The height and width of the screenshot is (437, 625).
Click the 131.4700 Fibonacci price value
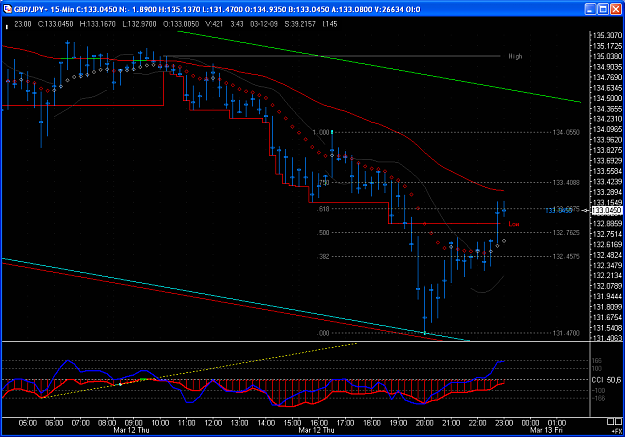coord(566,333)
